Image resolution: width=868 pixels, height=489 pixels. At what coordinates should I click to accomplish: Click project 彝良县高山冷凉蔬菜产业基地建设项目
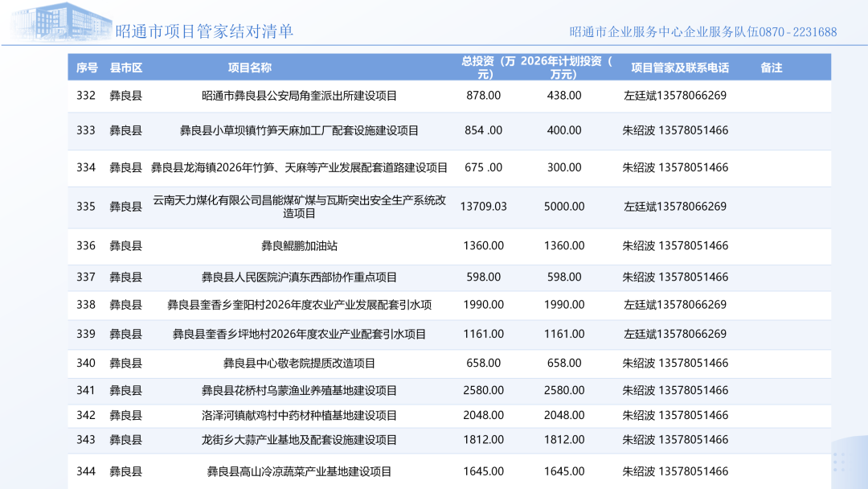tap(299, 472)
